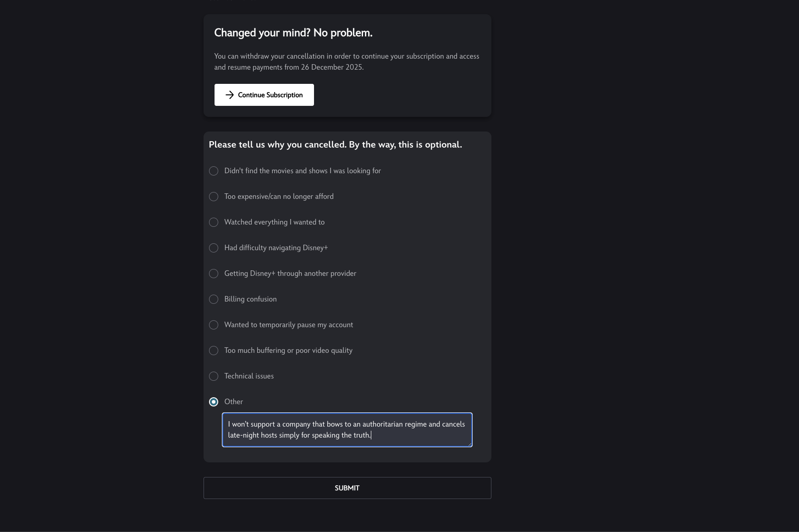Click the arrow icon on Continue Subscription

tap(230, 95)
